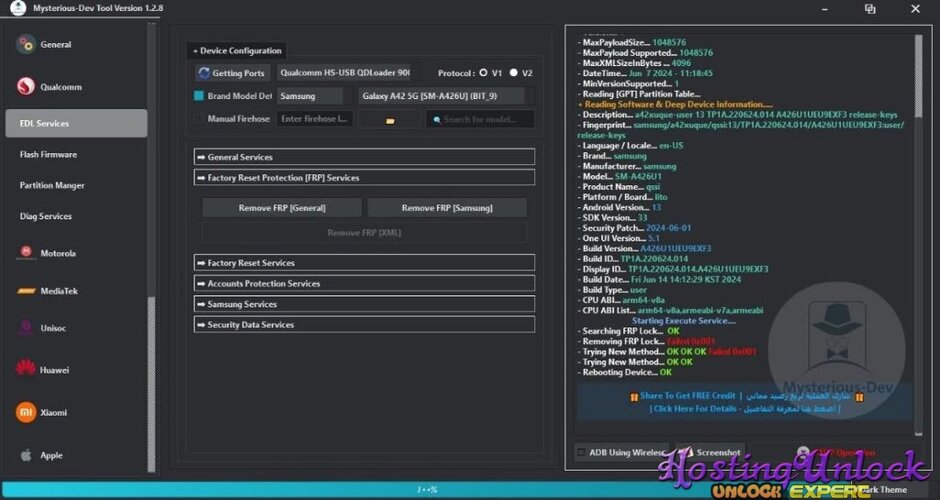This screenshot has height=500, width=940.
Task: Toggle ADB Using Wireless checkbox
Action: [581, 452]
